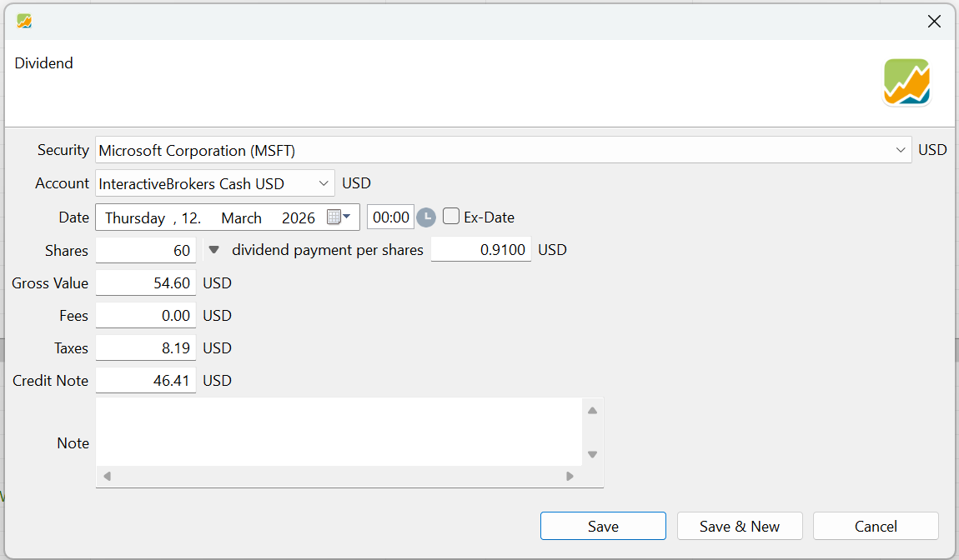
Task: Click the USD label beside Account dropdown
Action: [357, 183]
